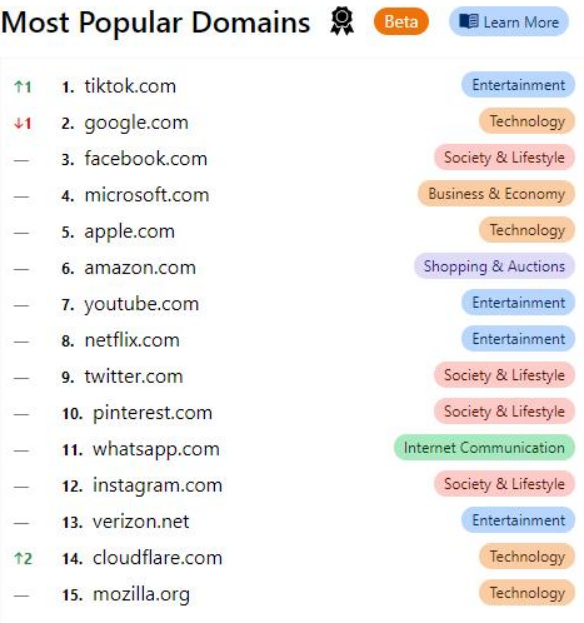Viewport: 584px width, 623px height.
Task: Click Internet Communication tag for whatsapp.com
Action: pos(484,448)
